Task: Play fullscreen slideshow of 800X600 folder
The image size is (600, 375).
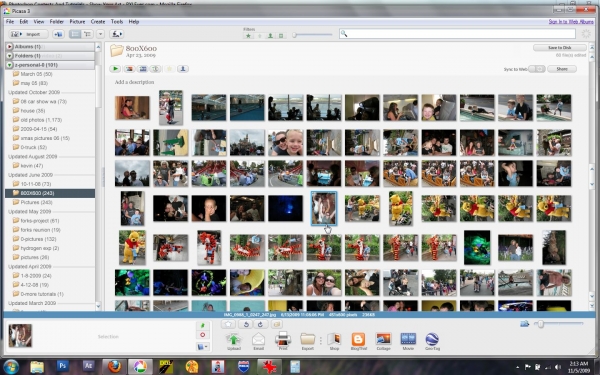Action: tap(115, 69)
